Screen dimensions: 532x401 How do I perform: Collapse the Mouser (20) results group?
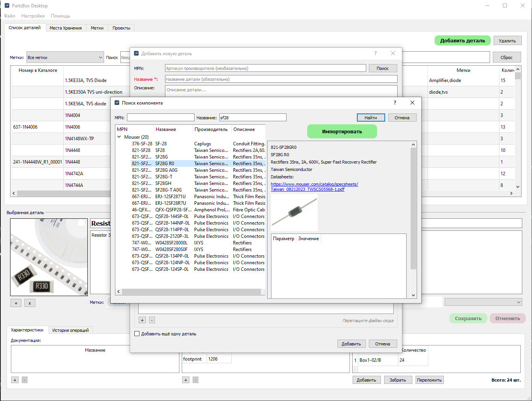pos(119,137)
